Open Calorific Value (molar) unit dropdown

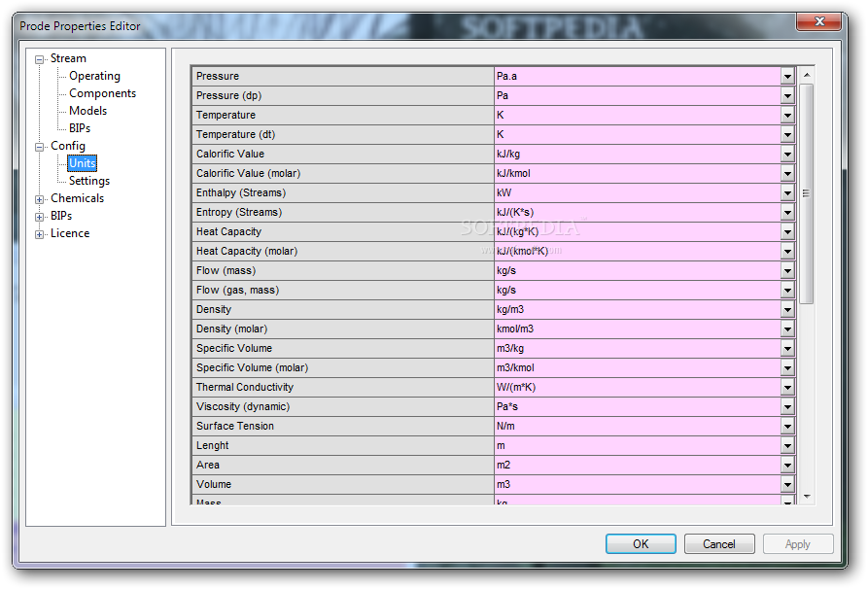787,173
